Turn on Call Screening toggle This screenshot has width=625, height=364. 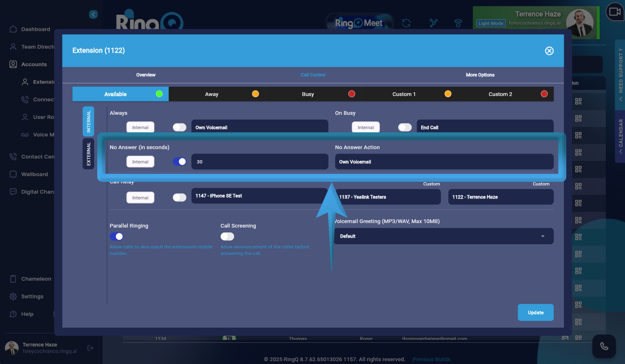[227, 237]
